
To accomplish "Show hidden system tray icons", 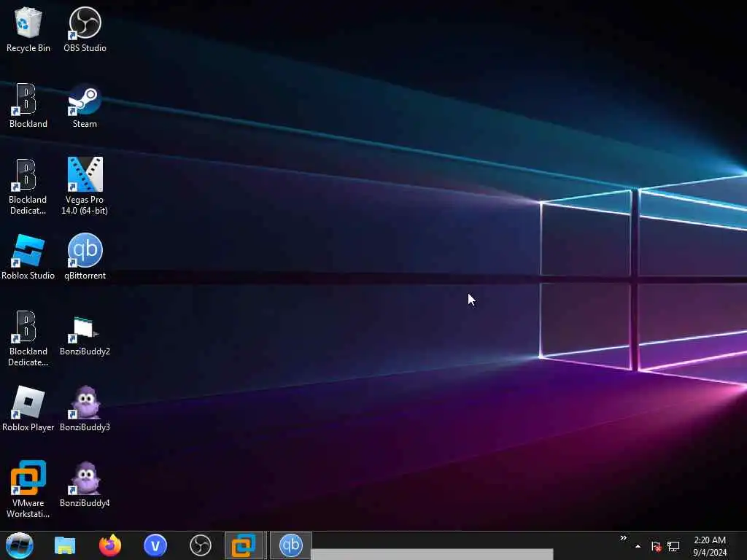I will tap(638, 546).
